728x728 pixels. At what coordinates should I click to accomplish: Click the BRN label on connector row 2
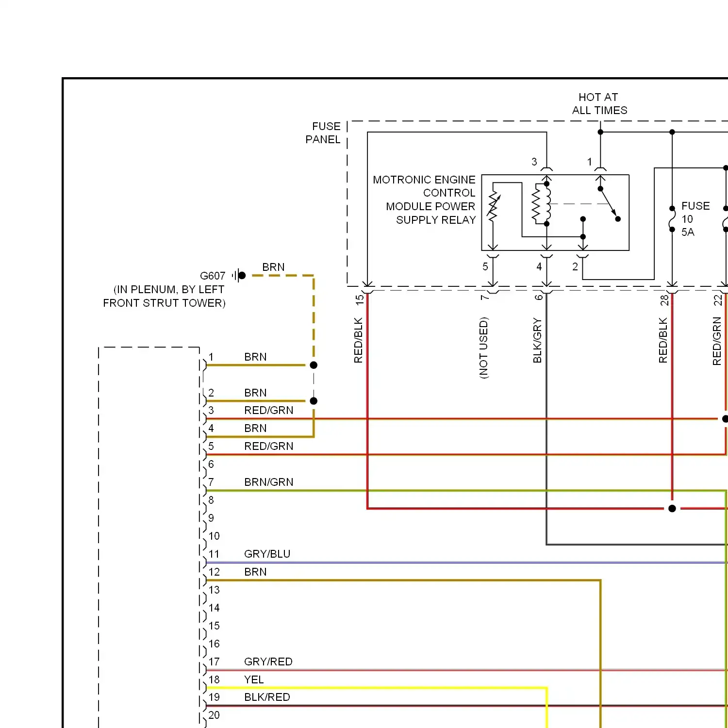pos(255,393)
